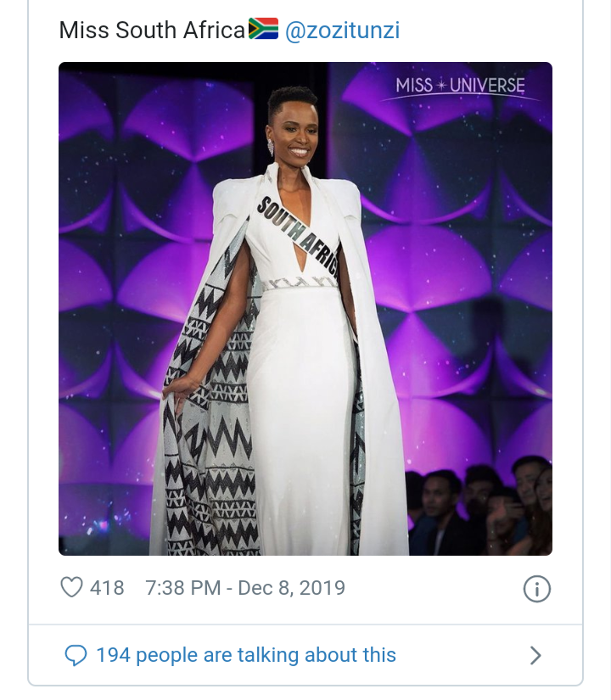
Task: Open the "7:38 PM - Dec 8, 2019" timestamp
Action: pos(245,587)
